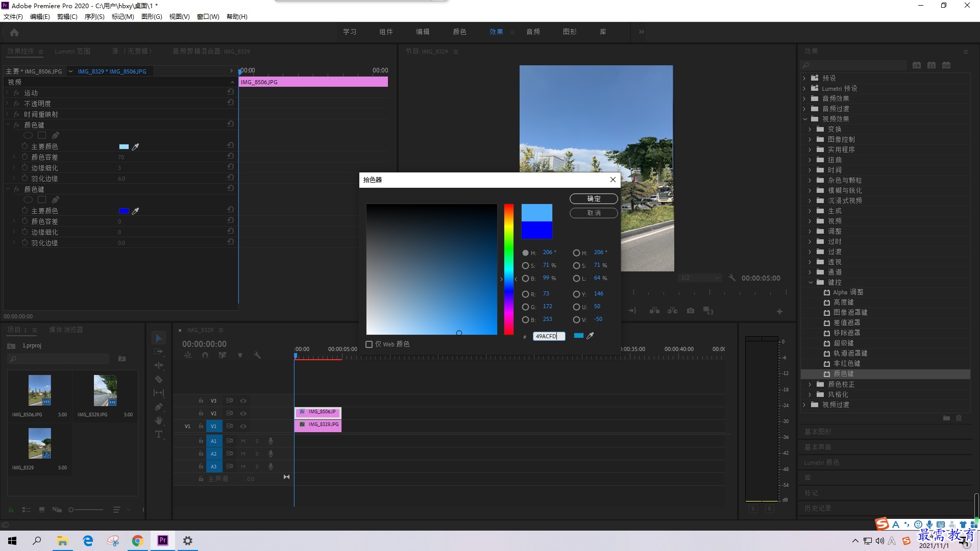Viewport: 980px width, 551px height.
Task: Open Chrome from the taskbar
Action: [x=138, y=540]
